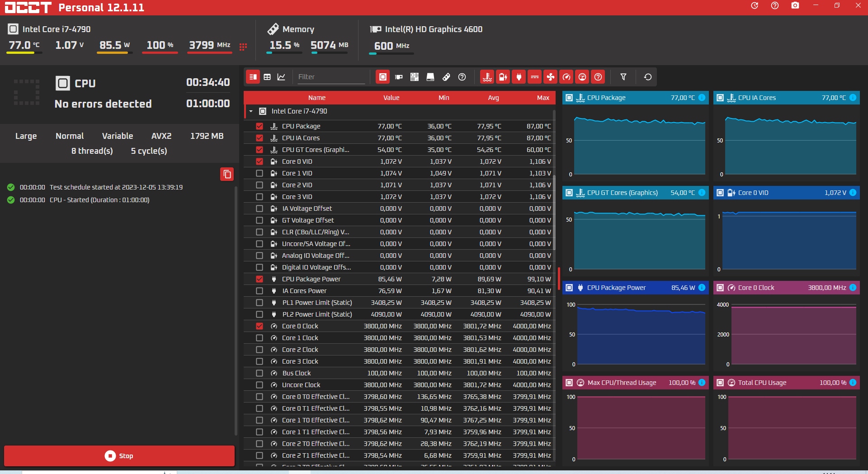Click Intel(R) HD Graphics 4600 header

pyautogui.click(x=434, y=29)
